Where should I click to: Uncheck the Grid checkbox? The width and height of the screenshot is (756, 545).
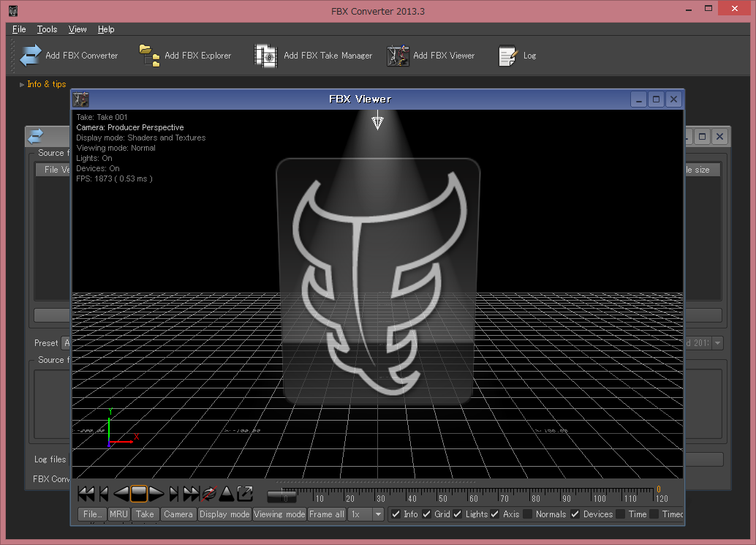(426, 514)
